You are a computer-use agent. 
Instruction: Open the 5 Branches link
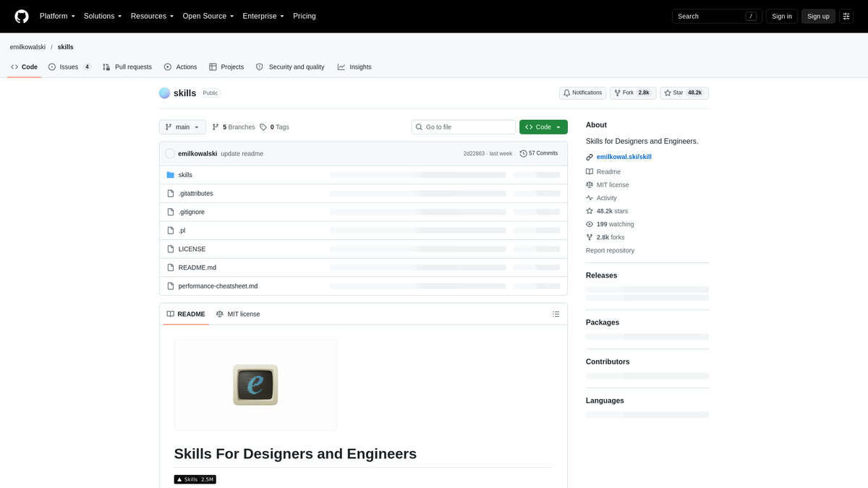coord(234,127)
